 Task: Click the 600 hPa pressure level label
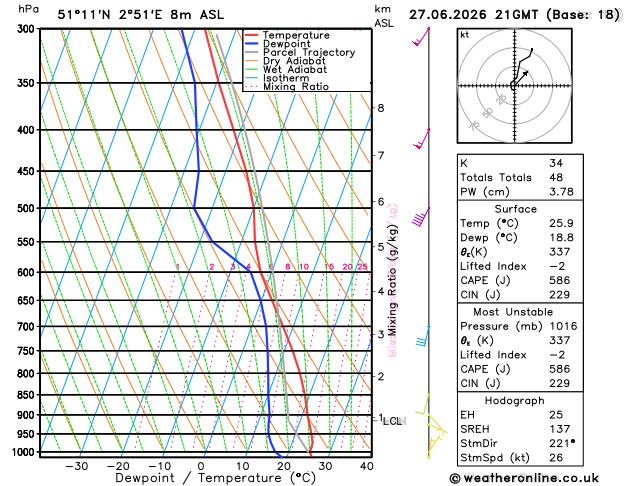click(28, 272)
